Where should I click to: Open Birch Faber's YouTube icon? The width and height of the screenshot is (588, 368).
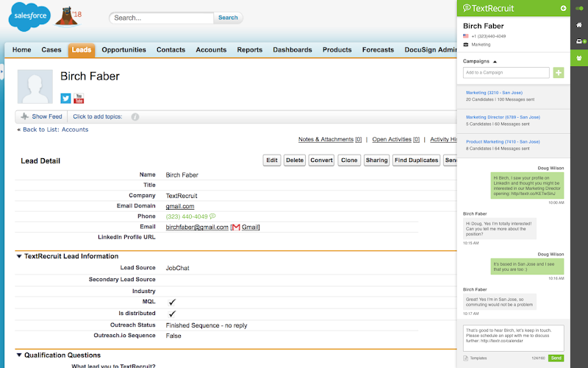(79, 99)
